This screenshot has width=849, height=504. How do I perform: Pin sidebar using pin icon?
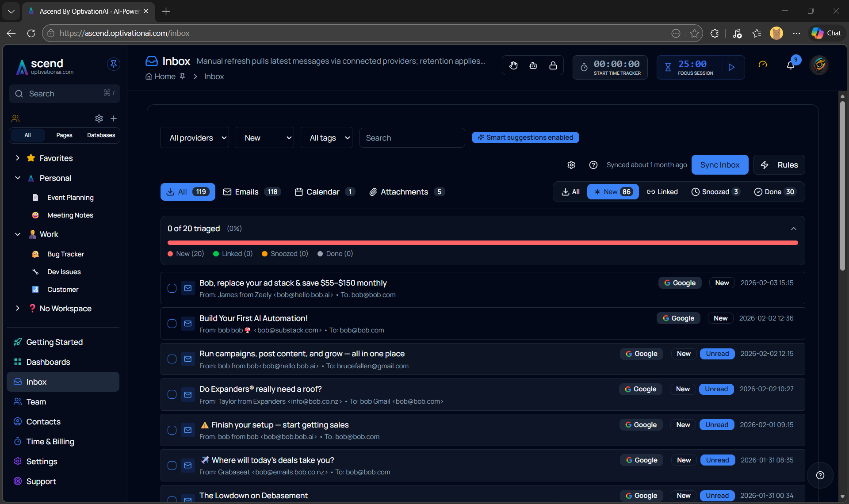pos(114,64)
